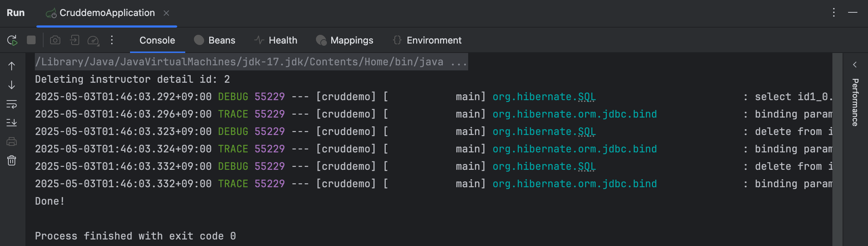Expand the Performance side panel chevron
The image size is (868, 246).
[855, 65]
